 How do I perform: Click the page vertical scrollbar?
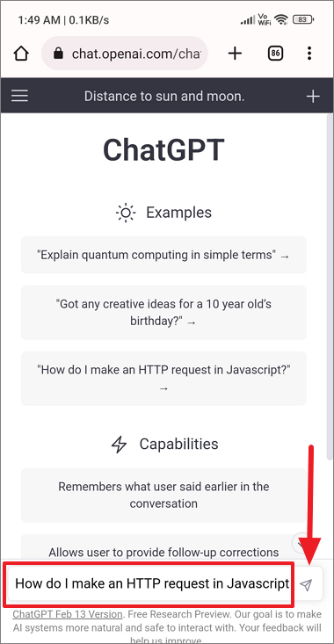(330, 287)
